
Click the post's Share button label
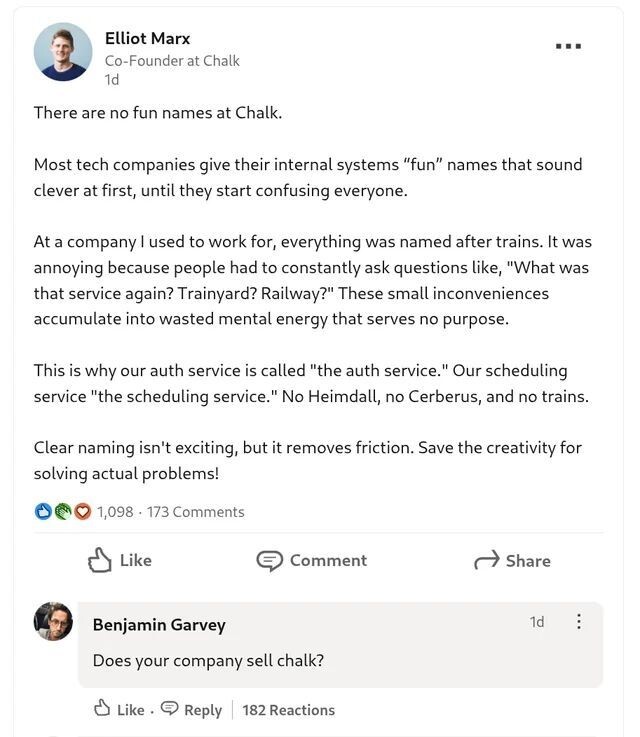click(x=528, y=561)
